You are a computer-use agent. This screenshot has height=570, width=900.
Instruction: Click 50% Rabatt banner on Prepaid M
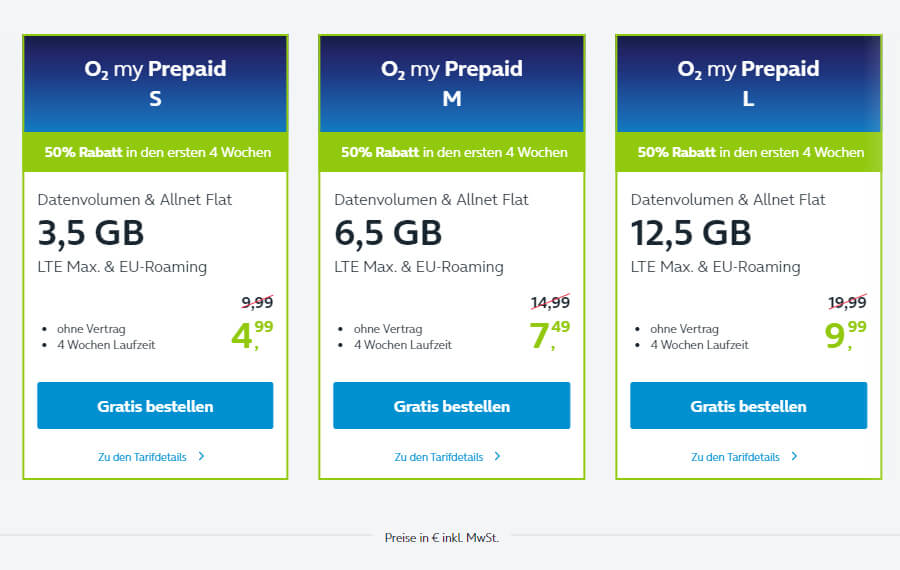click(451, 153)
